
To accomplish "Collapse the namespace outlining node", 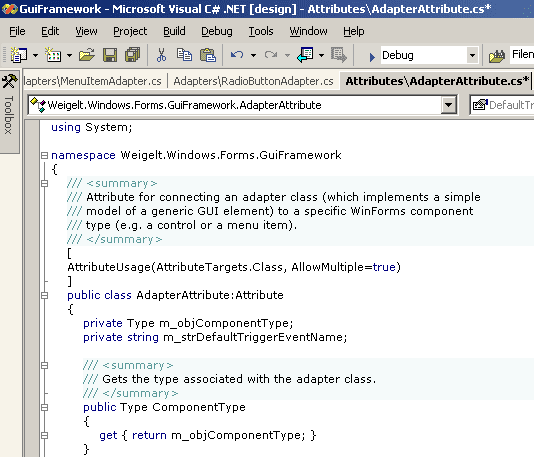I will click(44, 155).
